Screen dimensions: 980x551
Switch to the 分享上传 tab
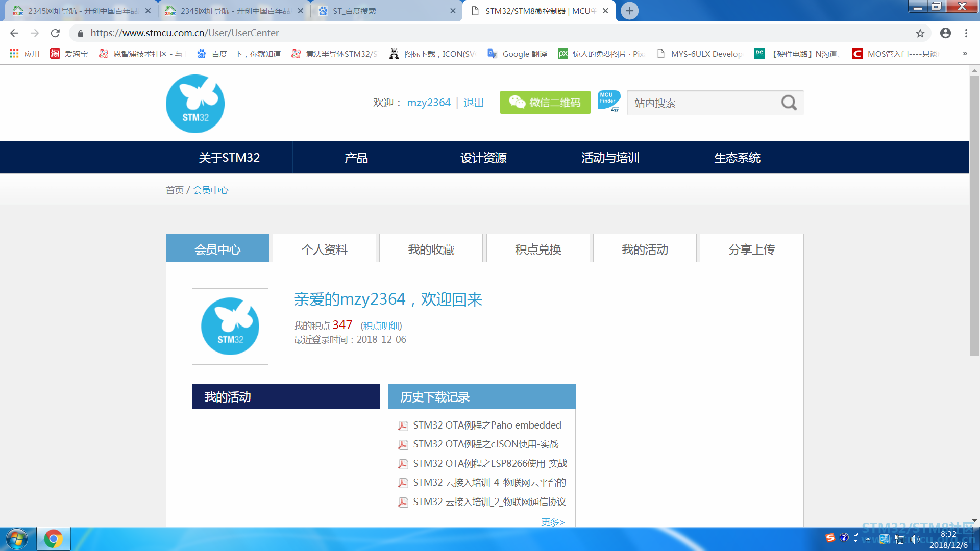coord(752,248)
